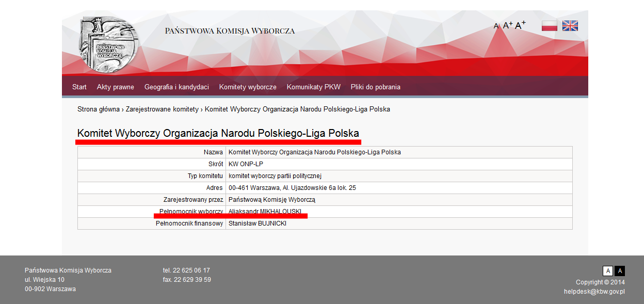Image resolution: width=644 pixels, height=304 pixels.
Task: Set the medium font size A+
Action: tap(508, 25)
